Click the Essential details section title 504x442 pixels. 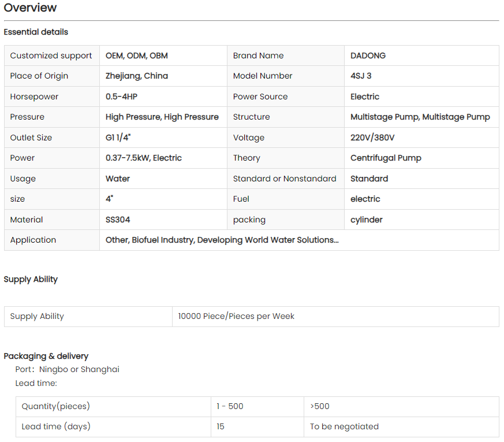(x=36, y=32)
